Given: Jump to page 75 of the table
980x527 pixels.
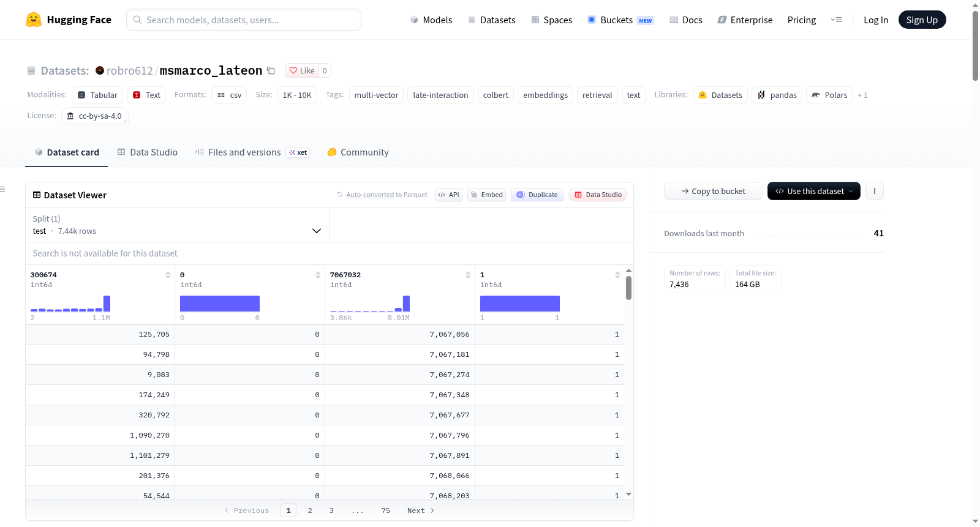Looking at the screenshot, I should [385, 510].
